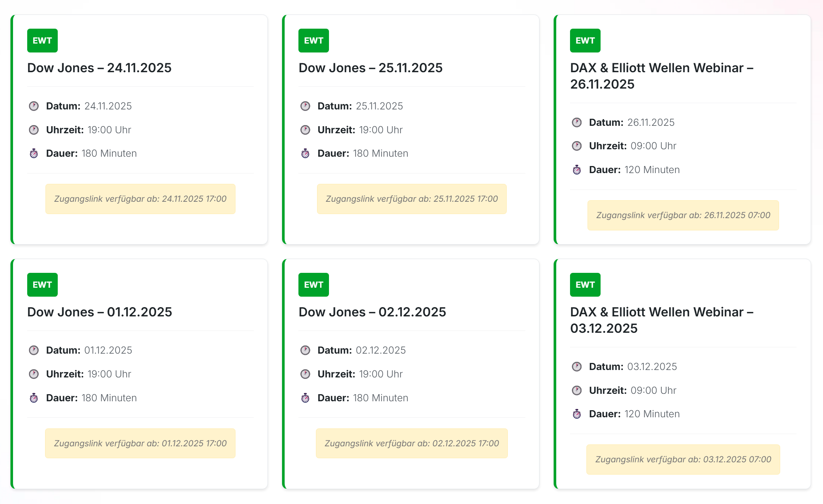
Task: Click Zugangslink notice for 26.11.2025 07:00
Action: (x=683, y=215)
